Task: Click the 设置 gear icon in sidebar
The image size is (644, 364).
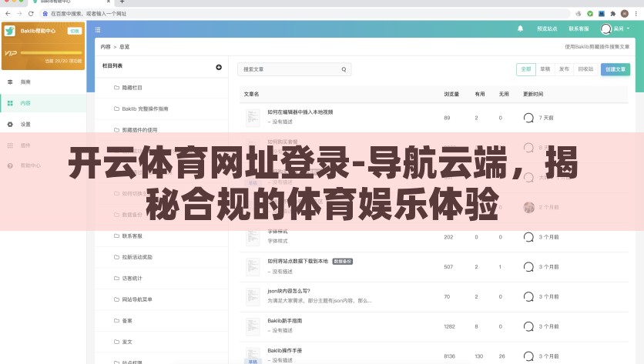Action: pyautogui.click(x=10, y=124)
